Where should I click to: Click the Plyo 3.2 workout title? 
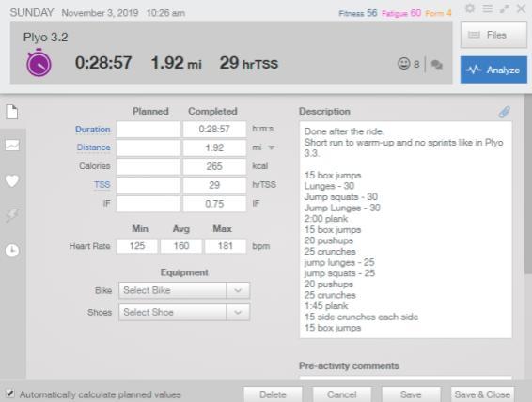coord(45,37)
